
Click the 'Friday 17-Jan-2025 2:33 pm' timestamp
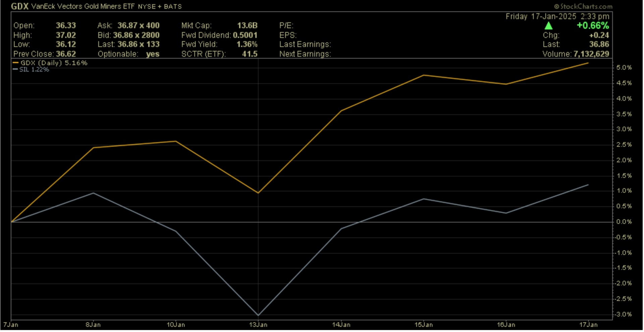click(557, 16)
